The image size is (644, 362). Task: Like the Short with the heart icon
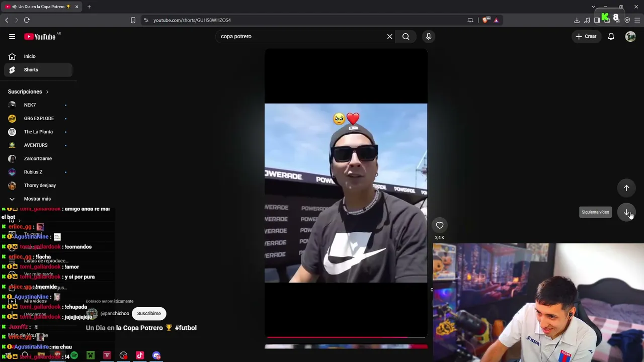(440, 225)
